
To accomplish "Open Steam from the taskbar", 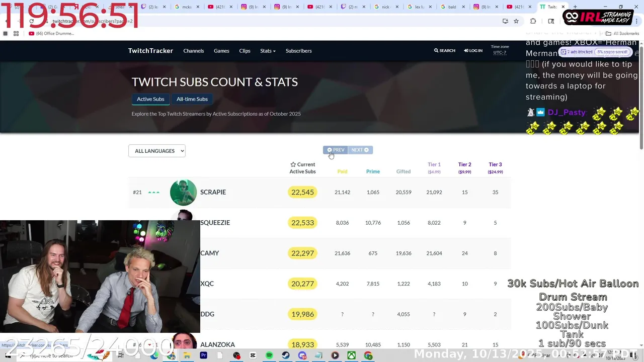I will [286, 355].
